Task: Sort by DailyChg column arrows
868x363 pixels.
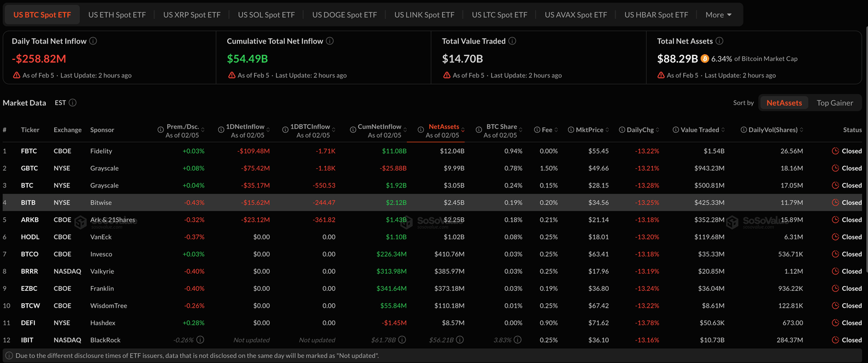Action: [657, 130]
